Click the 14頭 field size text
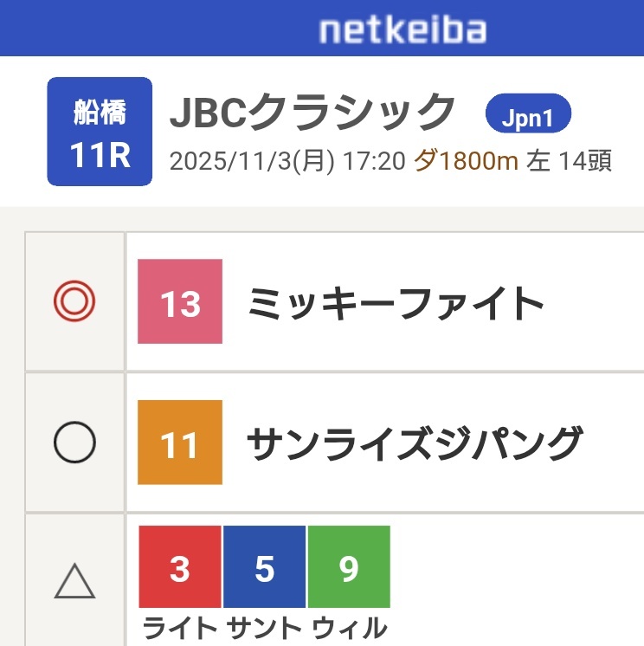Screen dimensions: 644x646 (586, 162)
